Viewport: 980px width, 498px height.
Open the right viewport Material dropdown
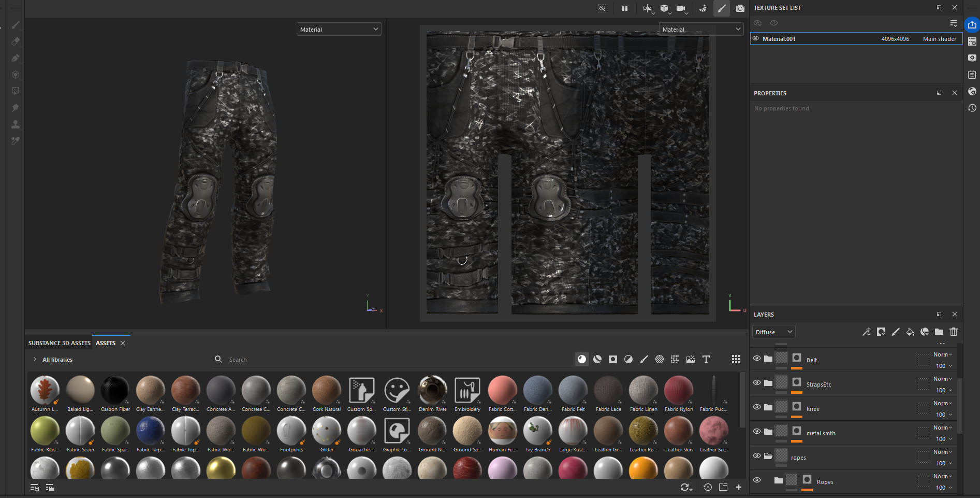(701, 30)
